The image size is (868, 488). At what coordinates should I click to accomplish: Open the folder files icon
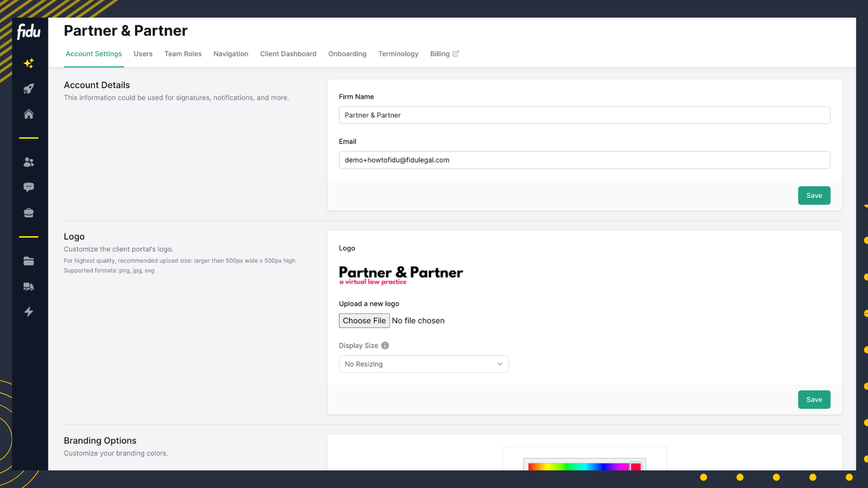tap(28, 261)
